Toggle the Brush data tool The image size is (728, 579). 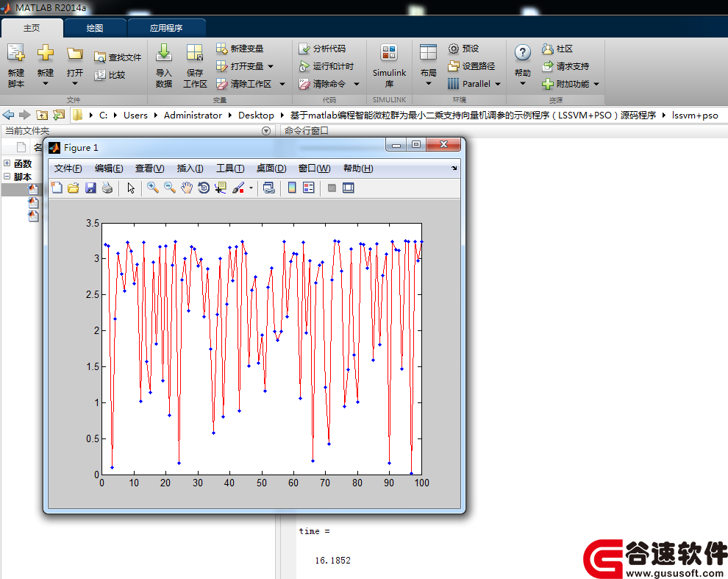(x=238, y=188)
